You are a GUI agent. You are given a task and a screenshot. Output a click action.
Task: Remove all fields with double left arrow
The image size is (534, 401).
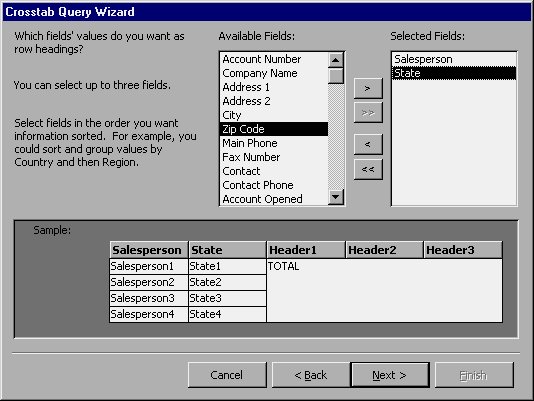point(368,169)
